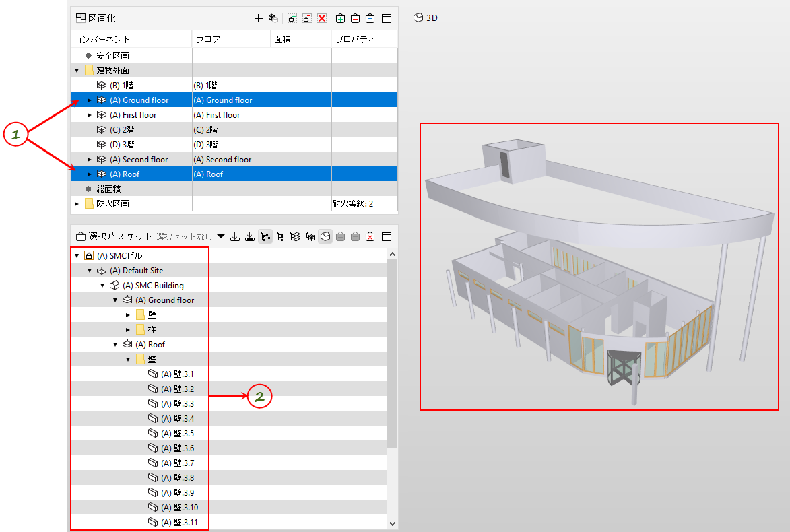
Task: Click (A) 壁.3.5 wall icon
Action: [x=153, y=433]
